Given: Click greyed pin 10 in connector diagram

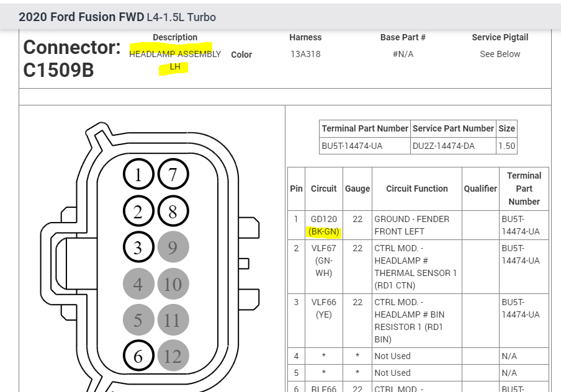Looking at the screenshot, I should (x=173, y=284).
